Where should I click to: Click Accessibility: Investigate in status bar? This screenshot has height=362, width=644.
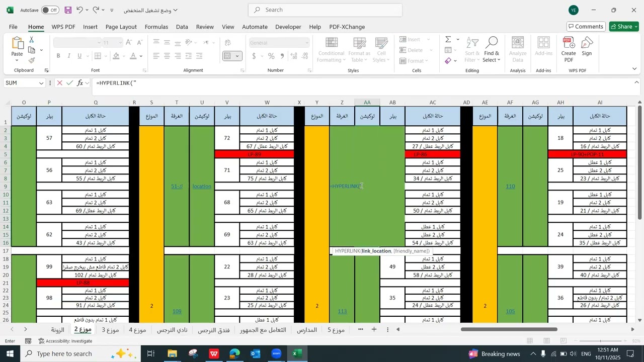coord(65,341)
